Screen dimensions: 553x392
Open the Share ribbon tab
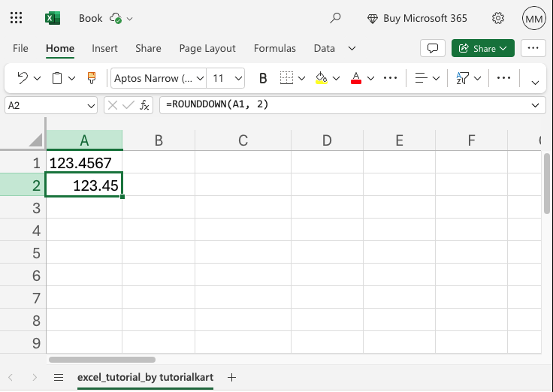148,48
